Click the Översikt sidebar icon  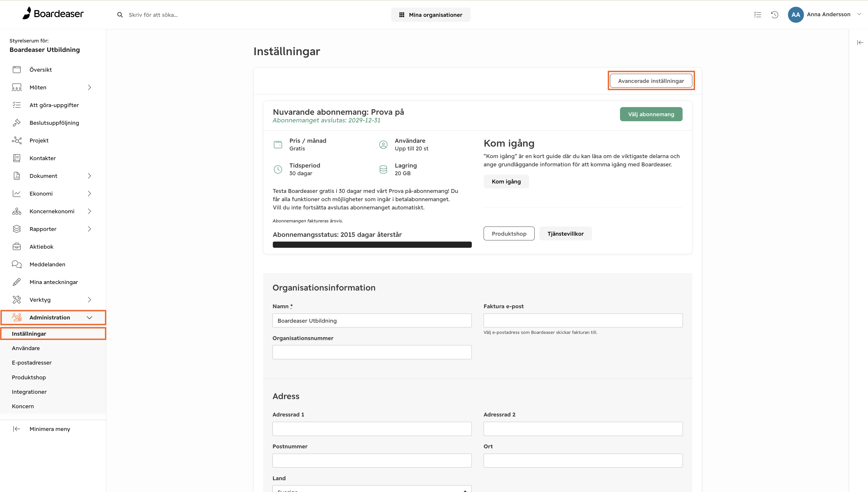click(x=17, y=70)
